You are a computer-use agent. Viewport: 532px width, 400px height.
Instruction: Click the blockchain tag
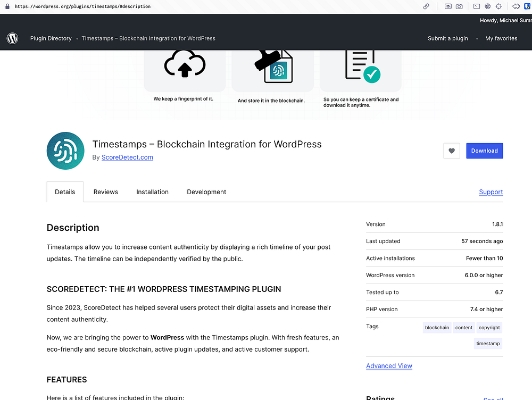click(x=437, y=328)
